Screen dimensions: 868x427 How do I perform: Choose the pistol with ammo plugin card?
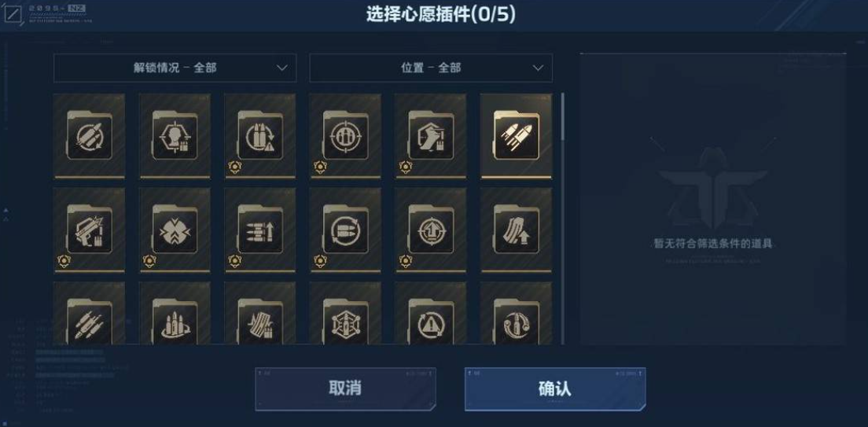click(x=89, y=230)
